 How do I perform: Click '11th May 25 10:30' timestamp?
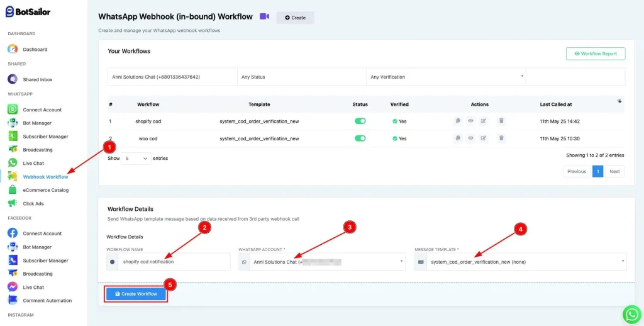[x=560, y=138]
